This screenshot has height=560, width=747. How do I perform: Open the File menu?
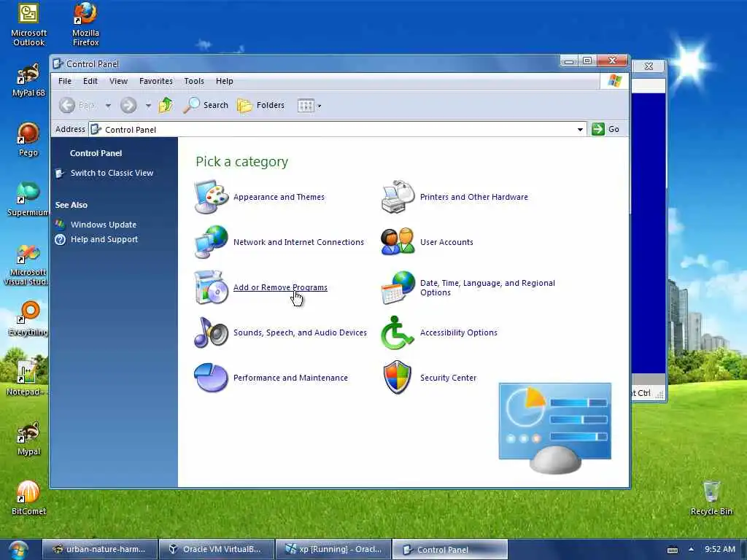65,81
